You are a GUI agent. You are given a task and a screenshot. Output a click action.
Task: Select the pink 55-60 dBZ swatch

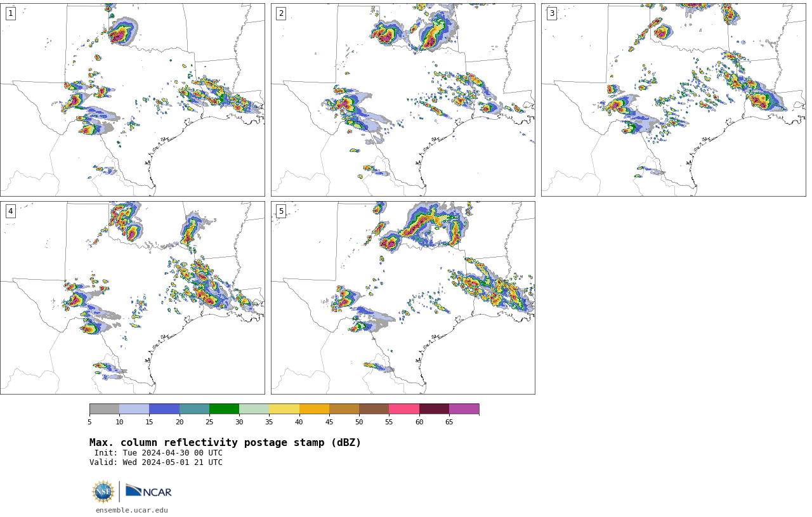point(404,409)
